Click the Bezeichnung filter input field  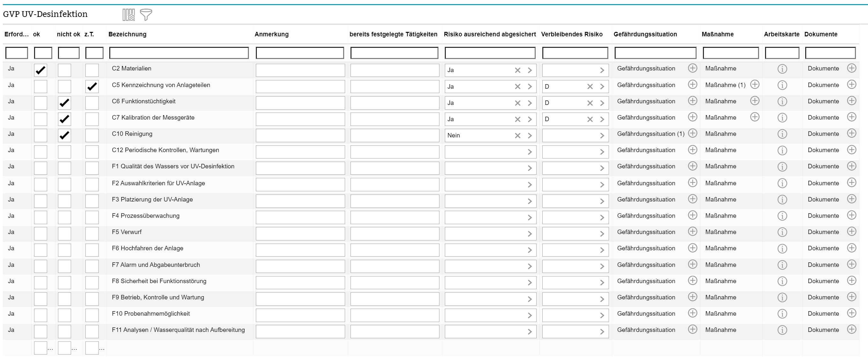click(x=178, y=53)
